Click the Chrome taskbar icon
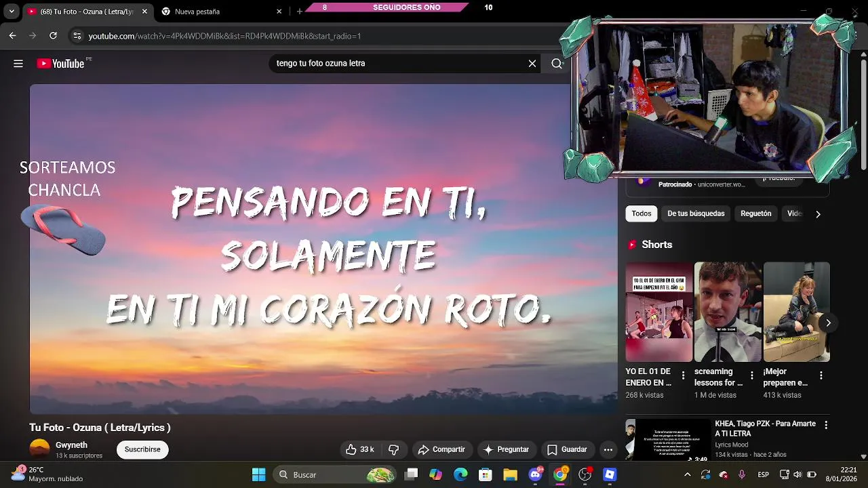The height and width of the screenshot is (488, 868). tap(560, 474)
